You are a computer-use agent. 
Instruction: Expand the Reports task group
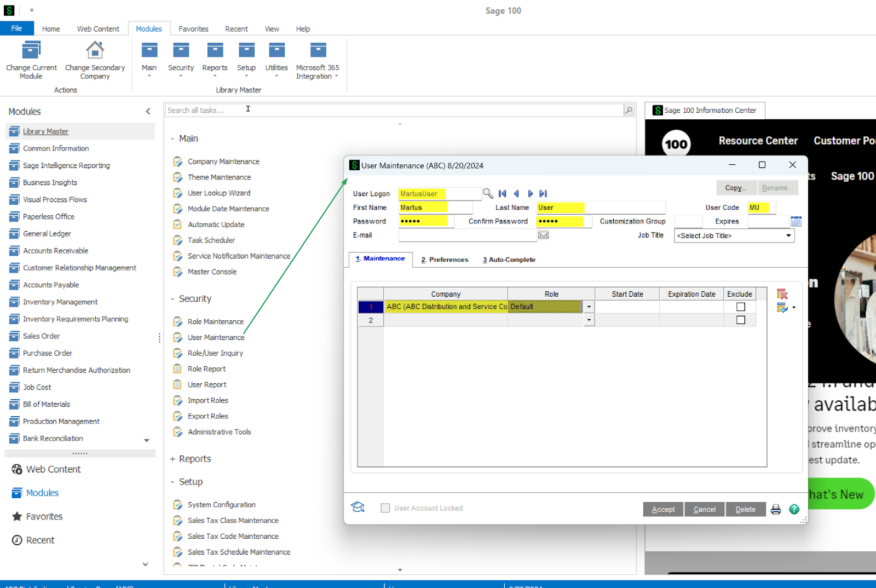click(172, 459)
